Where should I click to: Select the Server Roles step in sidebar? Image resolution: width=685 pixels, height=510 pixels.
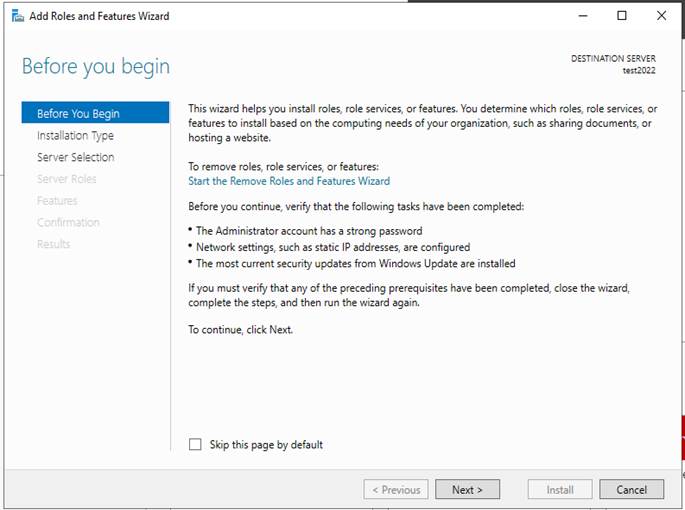pos(67,179)
